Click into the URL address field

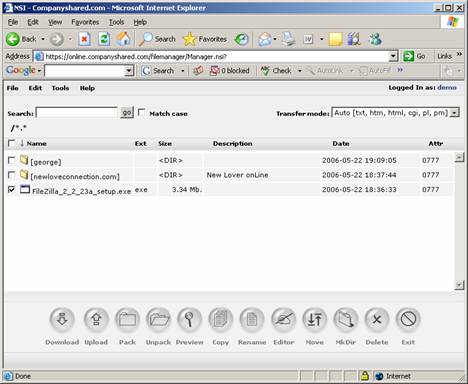(212, 56)
